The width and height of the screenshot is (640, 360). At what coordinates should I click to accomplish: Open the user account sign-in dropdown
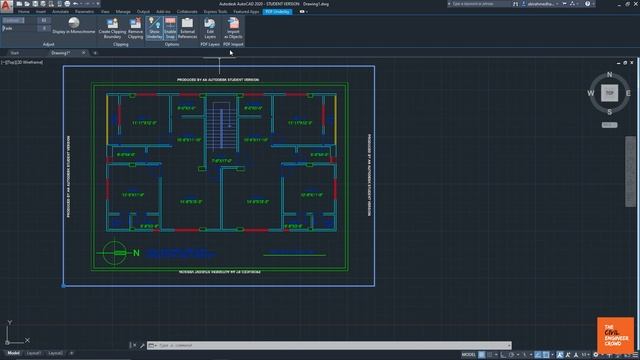542,4
